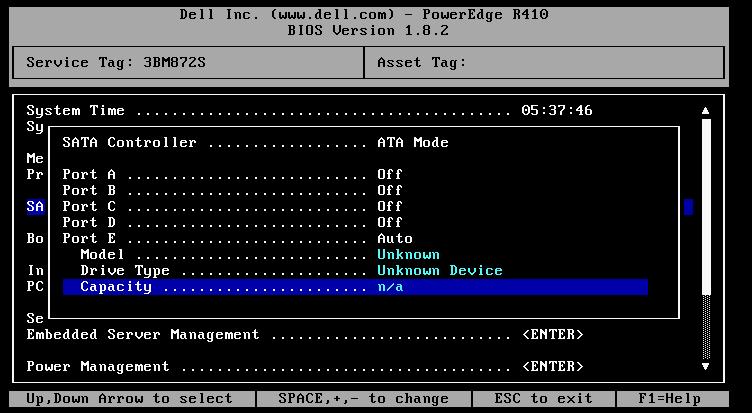Click the BIOS Version 1.8.2 header text
Screen dimensions: 752x413
click(x=368, y=31)
